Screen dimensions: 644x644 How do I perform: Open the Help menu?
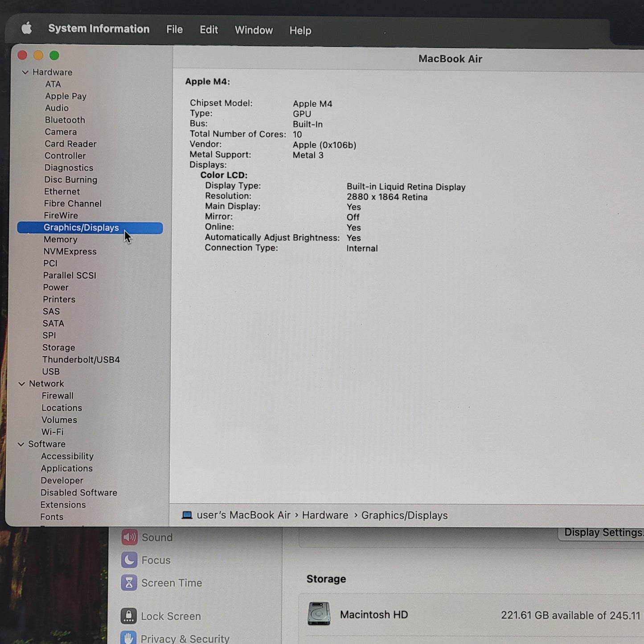point(300,31)
